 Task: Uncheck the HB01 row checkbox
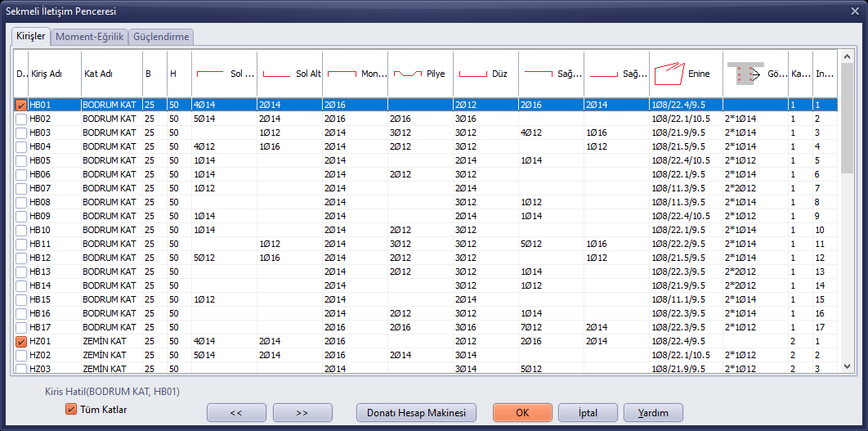pos(21,105)
